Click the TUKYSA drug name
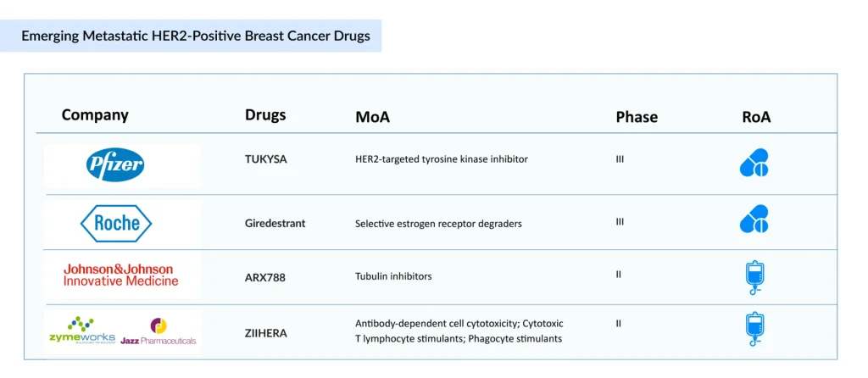This screenshot has height=378, width=868. coord(266,158)
